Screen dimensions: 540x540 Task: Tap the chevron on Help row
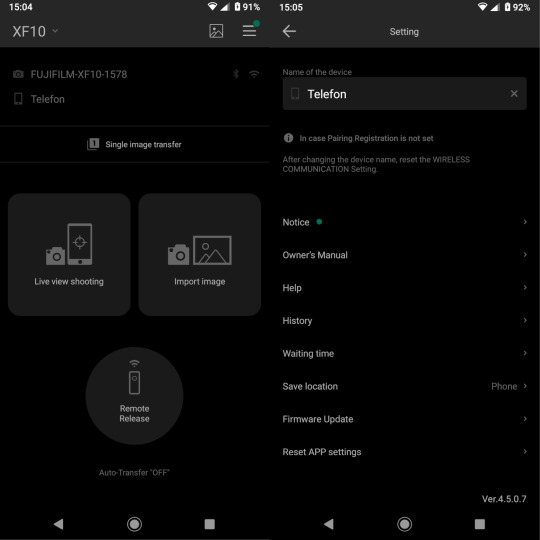(525, 287)
